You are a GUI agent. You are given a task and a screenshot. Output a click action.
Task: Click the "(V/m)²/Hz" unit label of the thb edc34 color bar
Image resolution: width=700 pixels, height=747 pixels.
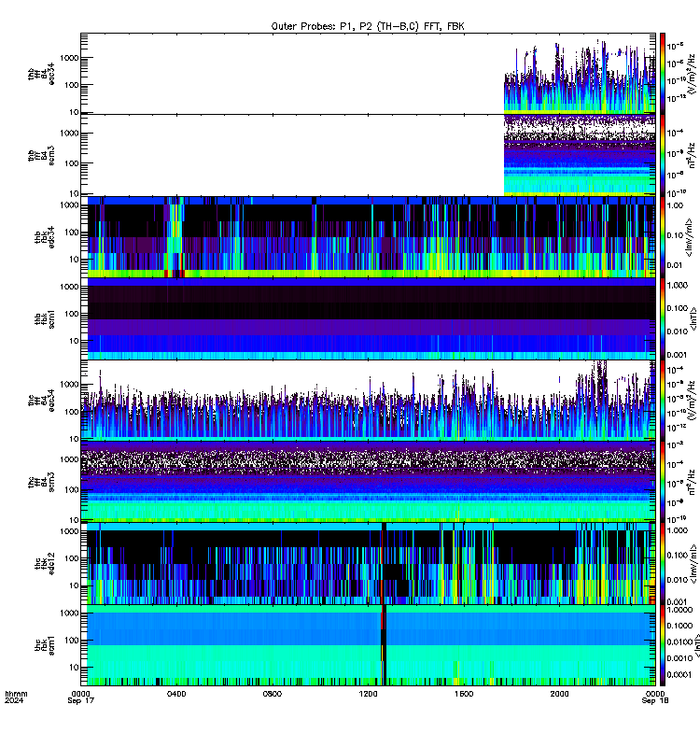(692, 74)
